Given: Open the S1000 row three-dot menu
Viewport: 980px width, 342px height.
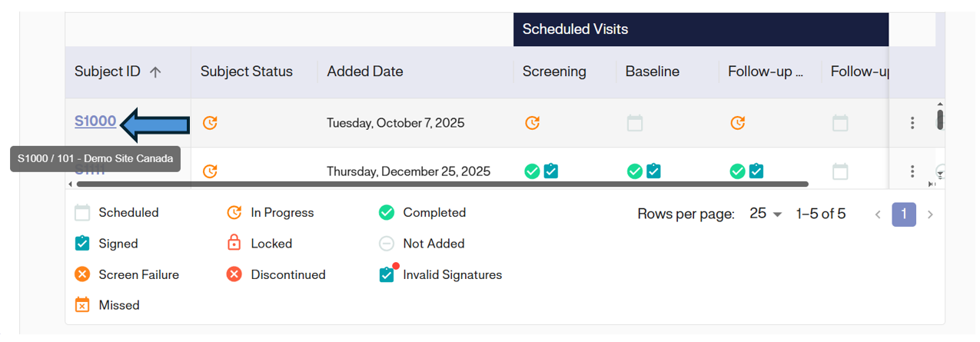Looking at the screenshot, I should click(912, 123).
